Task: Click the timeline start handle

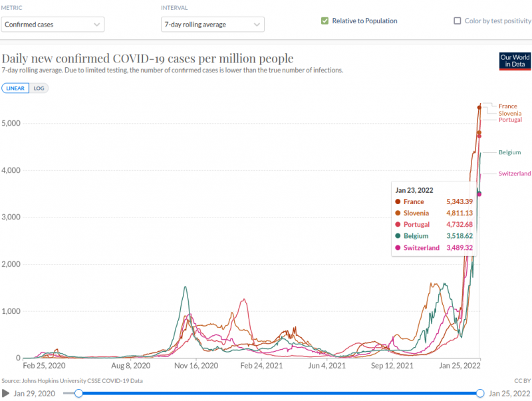Action: (x=78, y=394)
